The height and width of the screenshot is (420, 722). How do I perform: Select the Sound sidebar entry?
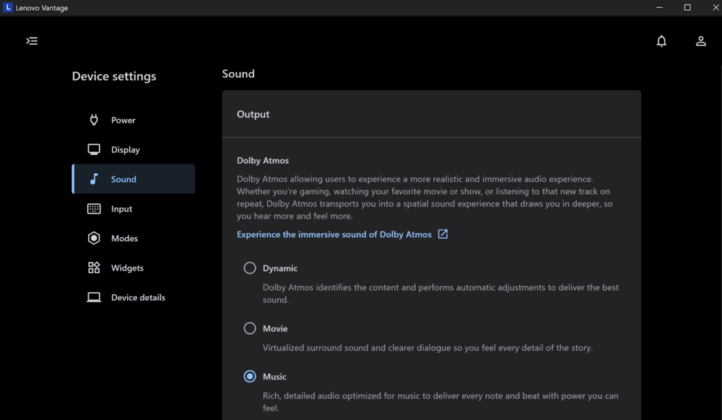(x=134, y=179)
